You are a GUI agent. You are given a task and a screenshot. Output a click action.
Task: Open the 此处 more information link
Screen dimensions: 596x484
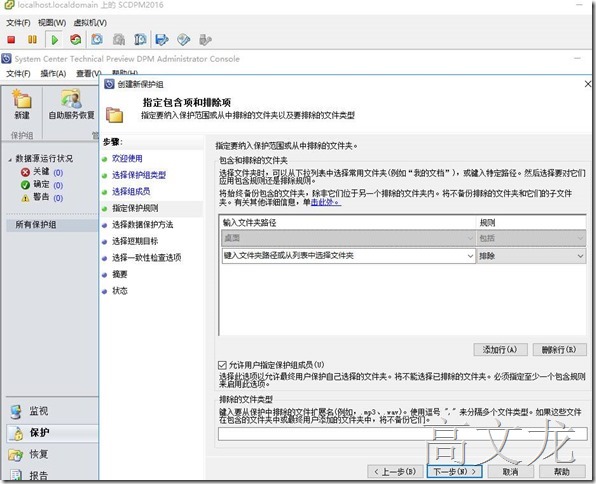click(326, 202)
